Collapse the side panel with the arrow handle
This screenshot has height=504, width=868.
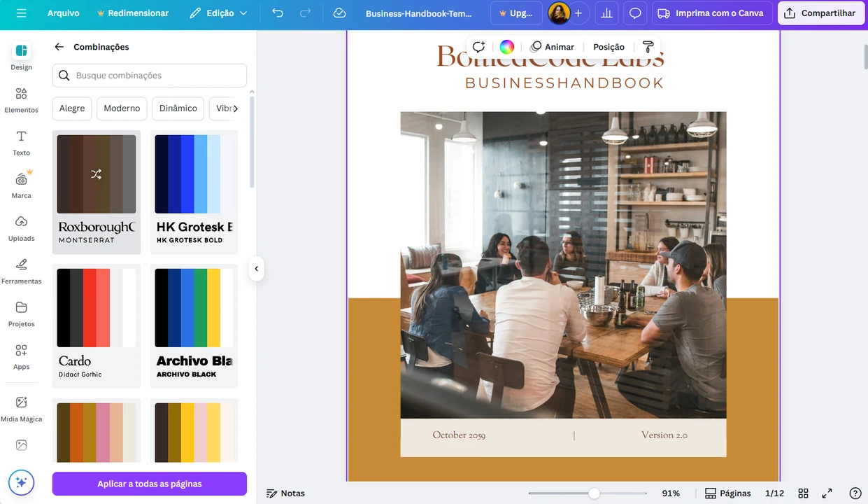point(257,269)
